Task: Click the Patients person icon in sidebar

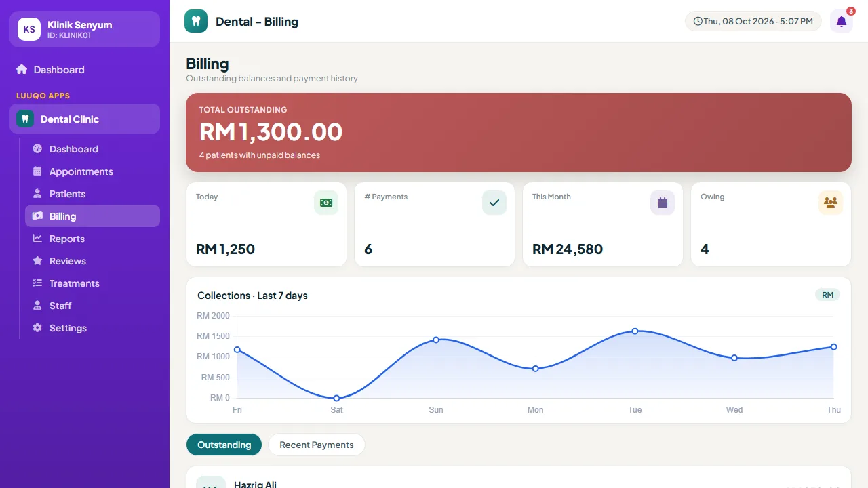Action: [37, 194]
